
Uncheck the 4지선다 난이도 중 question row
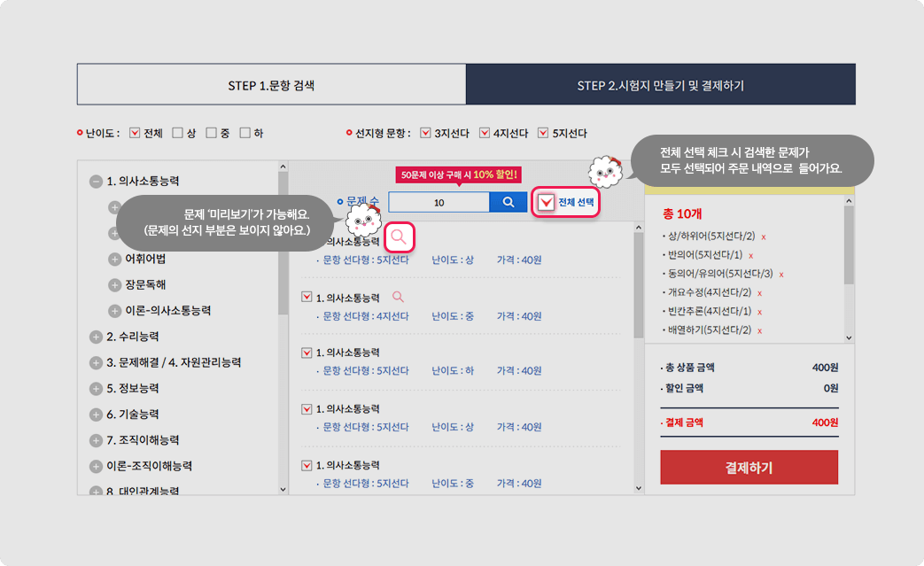pos(307,297)
